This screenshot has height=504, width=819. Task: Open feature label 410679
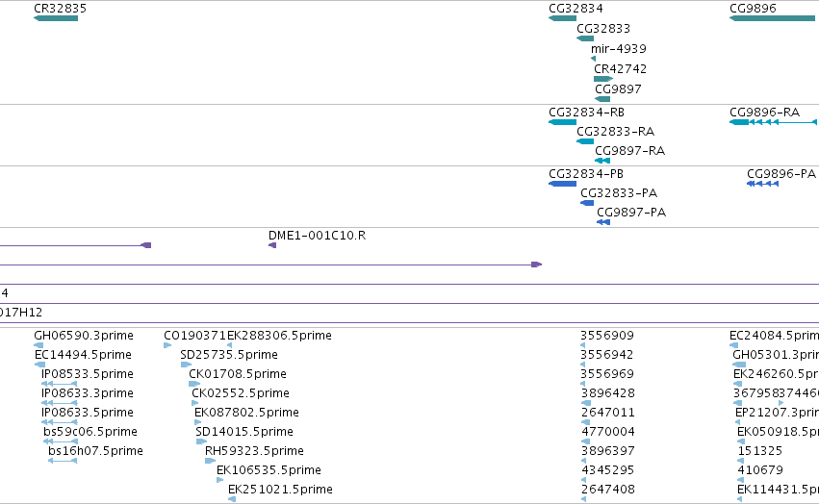[760, 470]
